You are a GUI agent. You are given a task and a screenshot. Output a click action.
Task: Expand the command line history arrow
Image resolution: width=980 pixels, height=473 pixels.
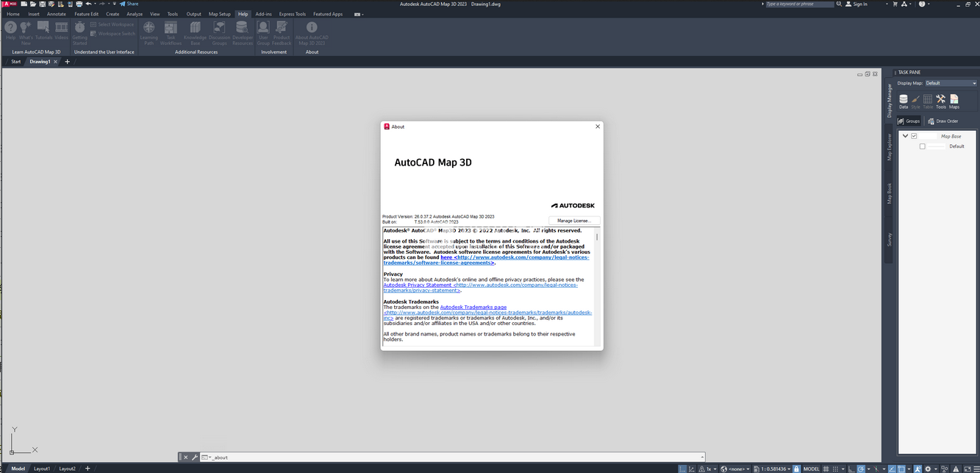pos(702,457)
